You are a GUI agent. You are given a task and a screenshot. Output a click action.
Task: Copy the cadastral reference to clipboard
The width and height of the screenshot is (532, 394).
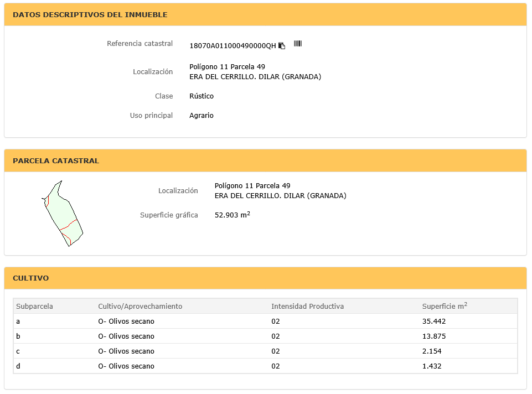click(282, 45)
